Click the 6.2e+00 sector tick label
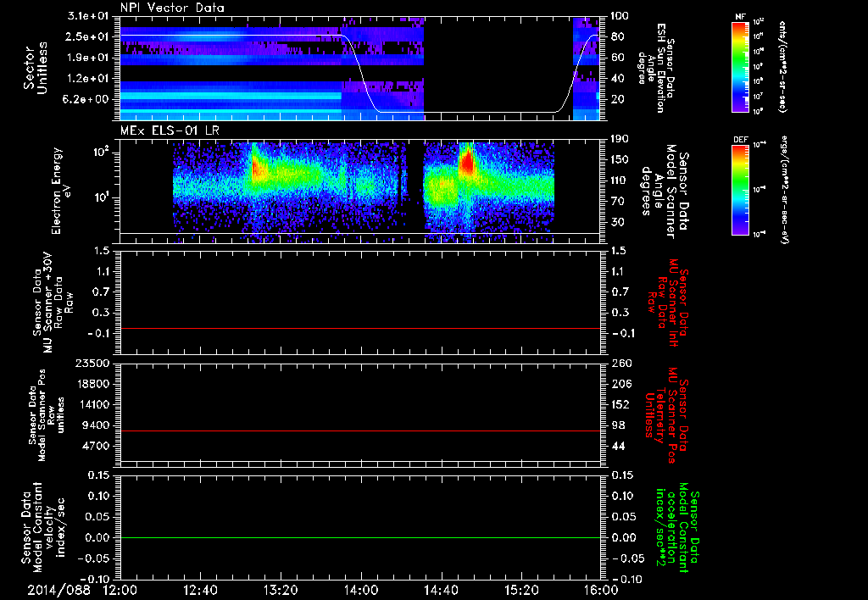The height and width of the screenshot is (600, 868). 87,100
